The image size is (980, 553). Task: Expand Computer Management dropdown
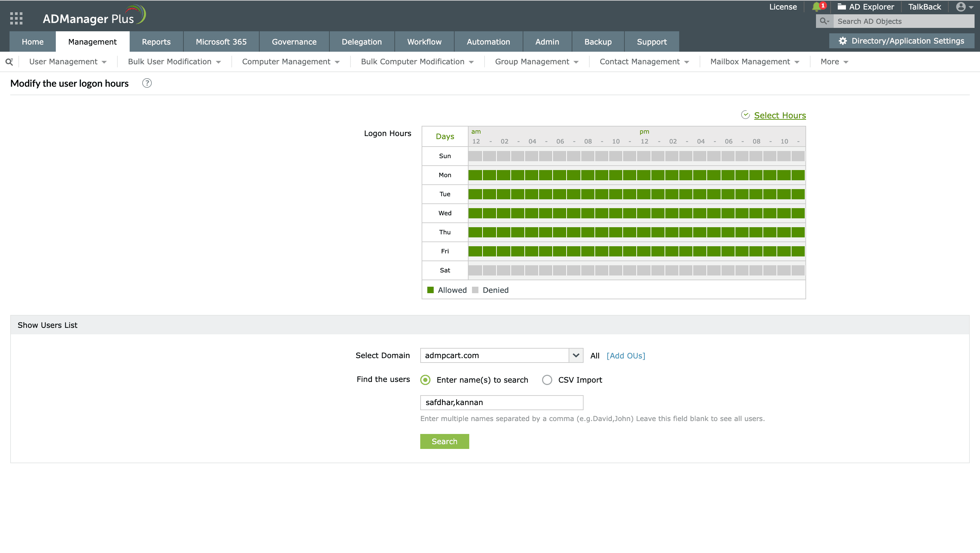tap(291, 62)
